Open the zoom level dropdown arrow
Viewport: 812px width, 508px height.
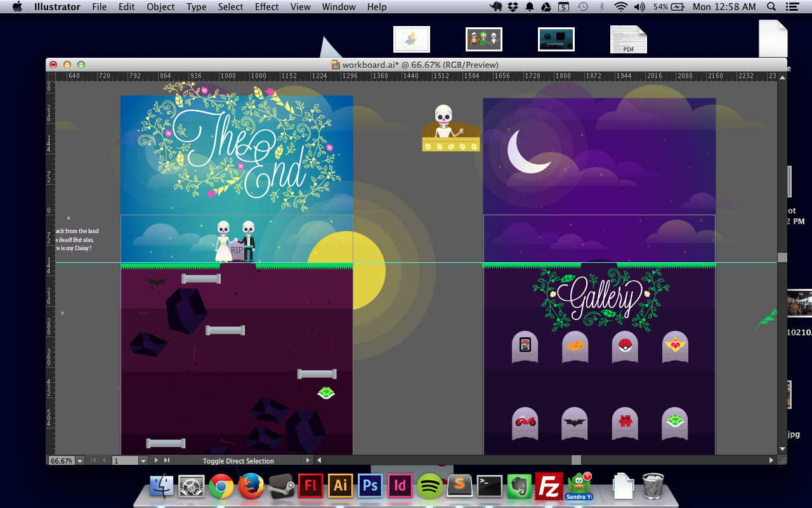tap(80, 460)
